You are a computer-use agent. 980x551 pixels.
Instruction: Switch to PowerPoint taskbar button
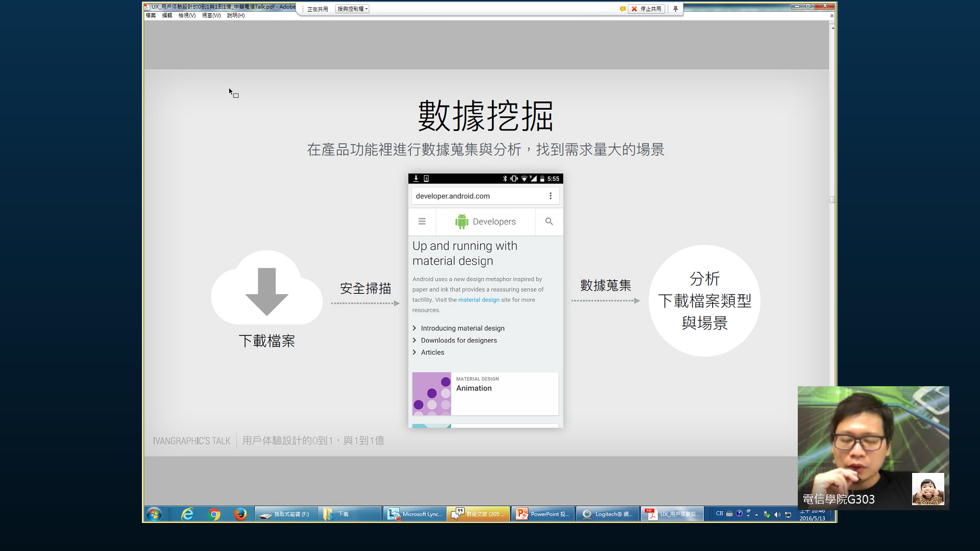pos(543,514)
